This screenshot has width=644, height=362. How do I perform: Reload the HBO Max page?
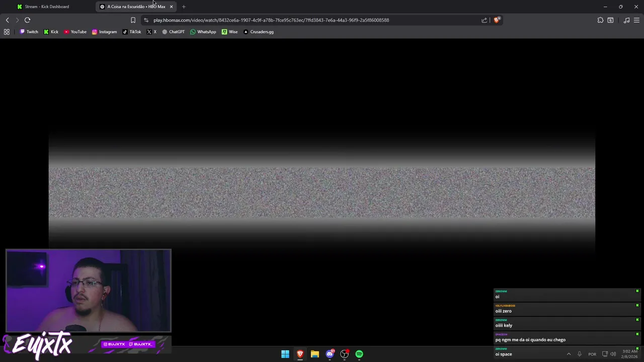27,20
